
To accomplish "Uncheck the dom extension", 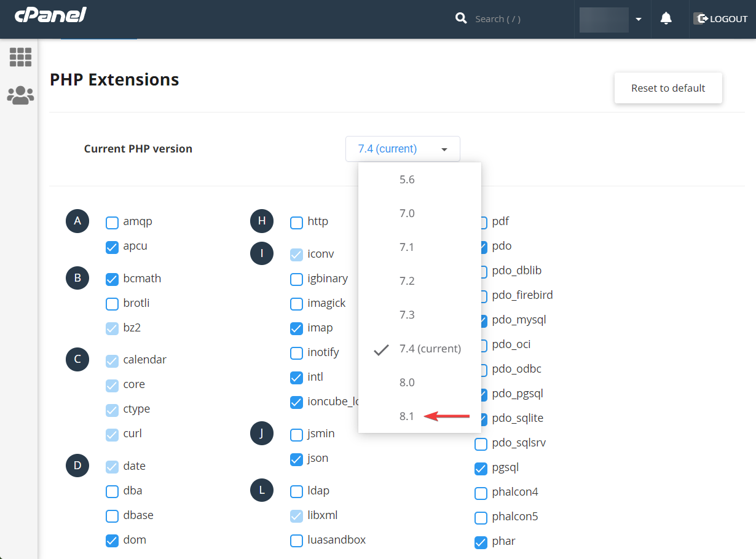I will pos(112,541).
